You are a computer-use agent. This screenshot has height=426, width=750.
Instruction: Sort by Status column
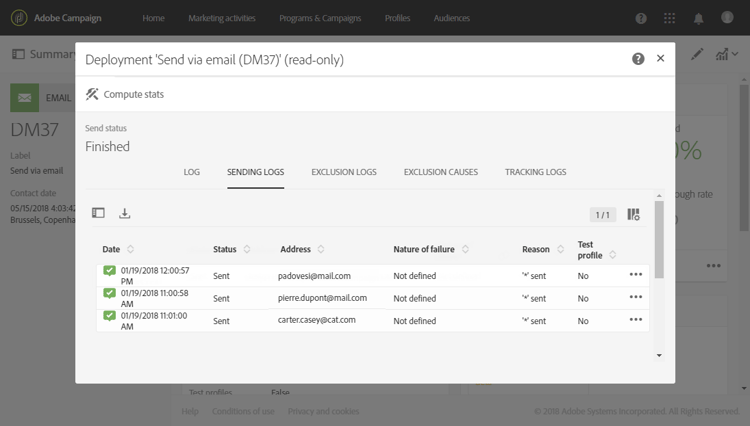[x=247, y=249]
